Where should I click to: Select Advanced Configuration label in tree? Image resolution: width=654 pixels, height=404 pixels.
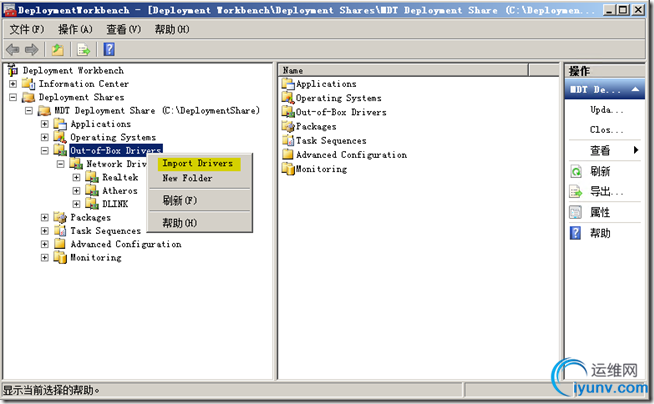[126, 244]
